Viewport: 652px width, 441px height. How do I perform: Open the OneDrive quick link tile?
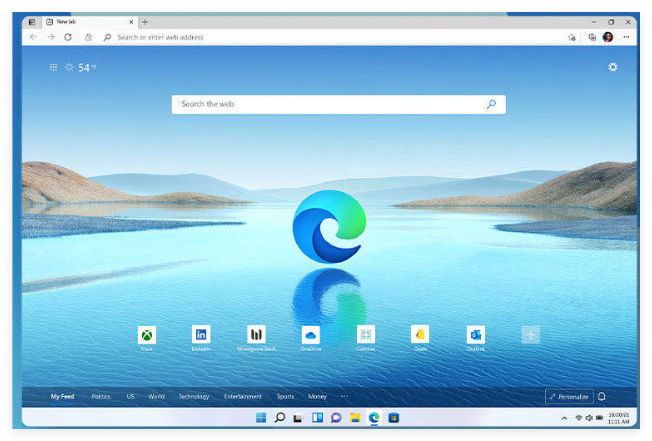pos(311,335)
